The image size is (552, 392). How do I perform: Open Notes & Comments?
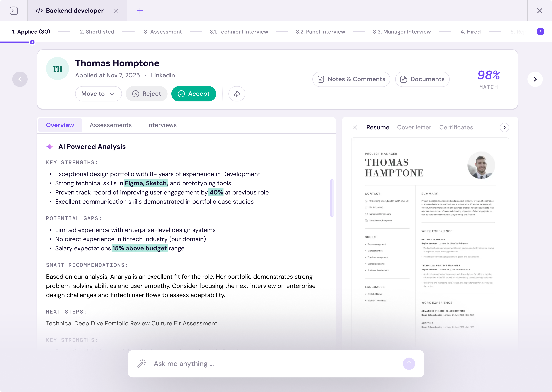[x=351, y=79]
